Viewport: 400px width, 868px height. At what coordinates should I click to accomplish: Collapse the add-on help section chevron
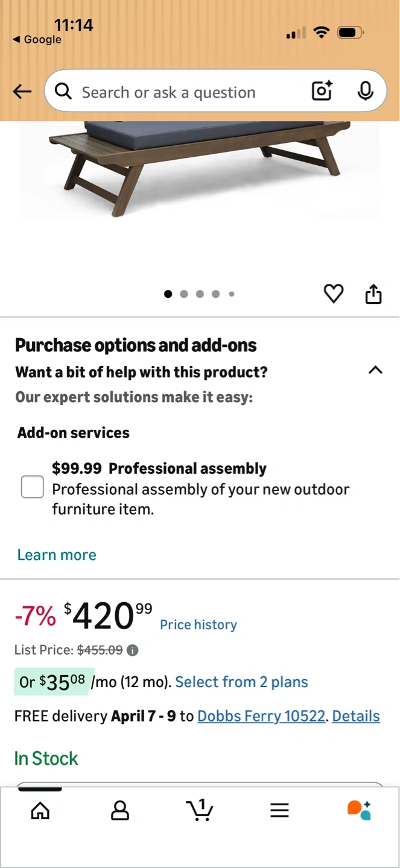pos(375,370)
